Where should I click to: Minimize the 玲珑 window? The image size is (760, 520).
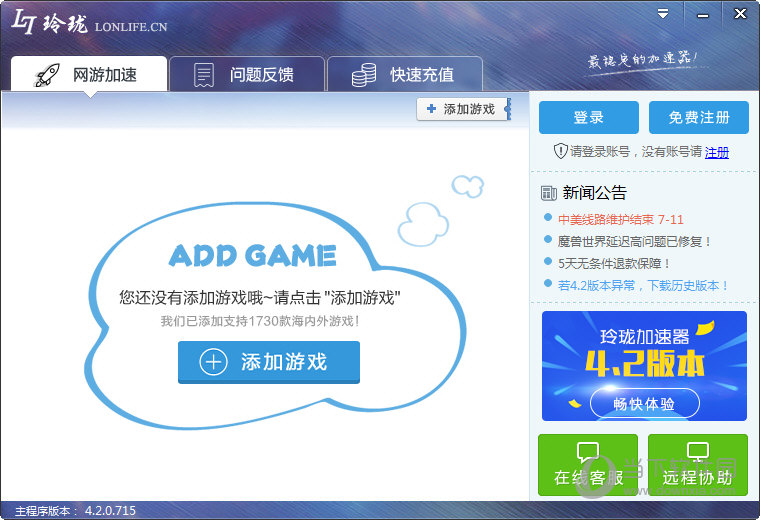point(702,15)
